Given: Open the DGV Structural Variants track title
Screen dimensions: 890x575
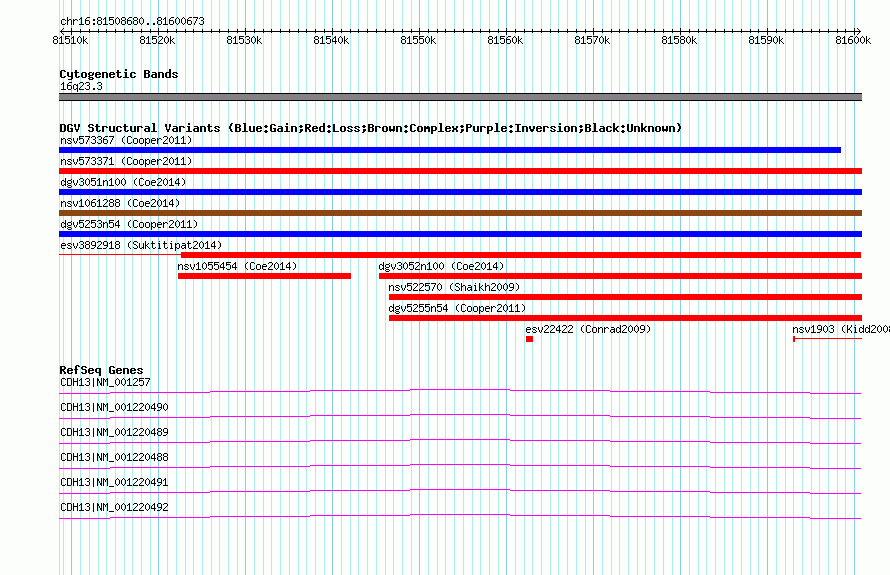Looking at the screenshot, I should (x=370, y=128).
